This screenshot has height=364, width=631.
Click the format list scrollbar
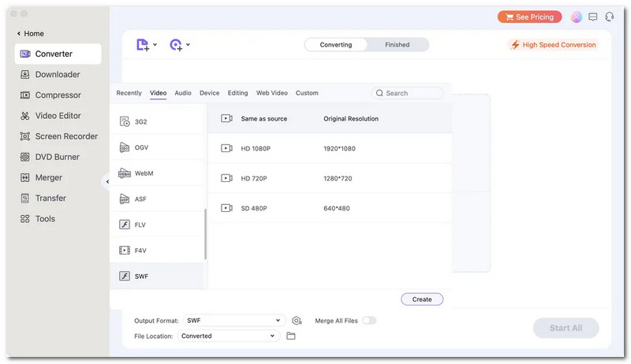tap(206, 234)
